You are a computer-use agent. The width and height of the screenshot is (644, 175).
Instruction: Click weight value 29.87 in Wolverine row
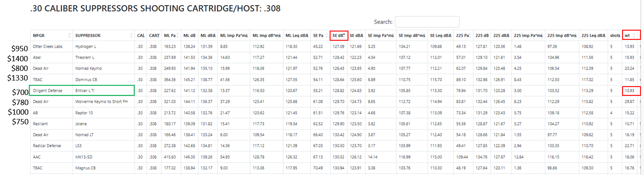click(x=630, y=101)
